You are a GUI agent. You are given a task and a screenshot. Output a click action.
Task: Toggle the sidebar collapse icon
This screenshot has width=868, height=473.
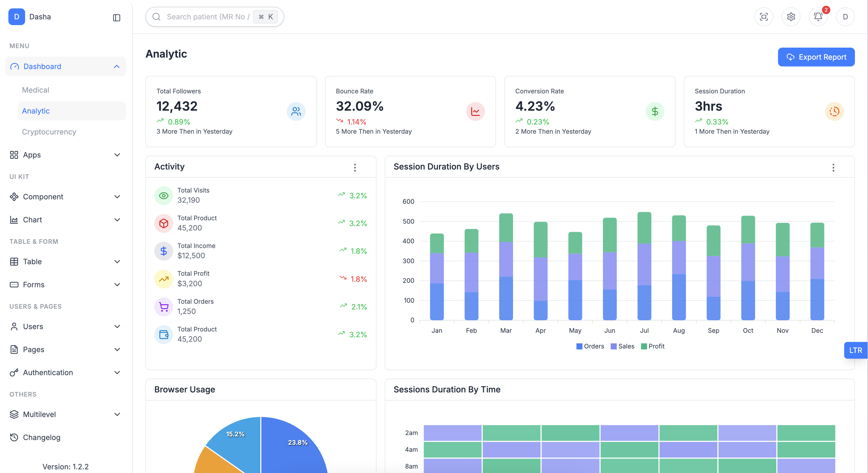(117, 18)
